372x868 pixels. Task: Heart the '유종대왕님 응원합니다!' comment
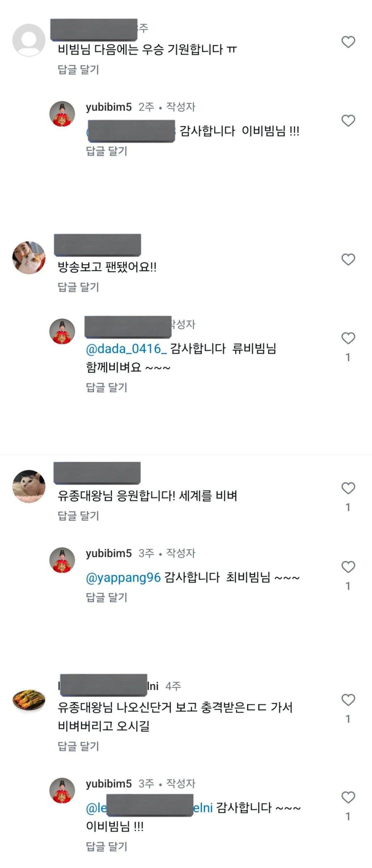pos(348,488)
